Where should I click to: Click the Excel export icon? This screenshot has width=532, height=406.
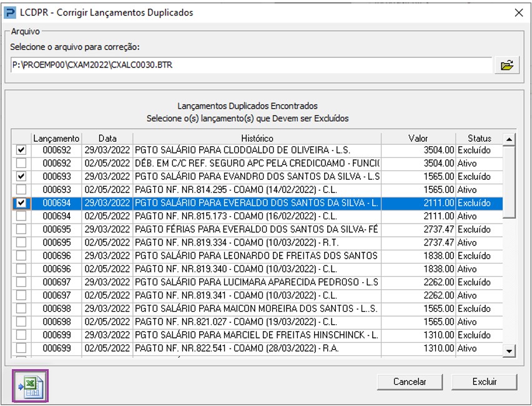(x=30, y=385)
